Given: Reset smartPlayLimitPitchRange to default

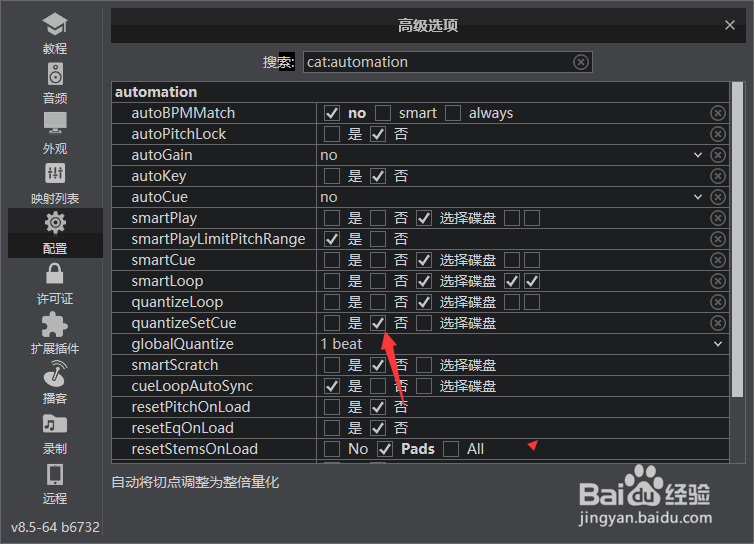Looking at the screenshot, I should tap(718, 239).
